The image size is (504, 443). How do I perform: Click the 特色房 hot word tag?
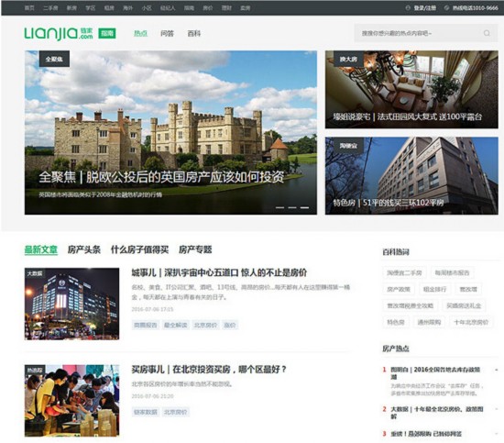(396, 322)
